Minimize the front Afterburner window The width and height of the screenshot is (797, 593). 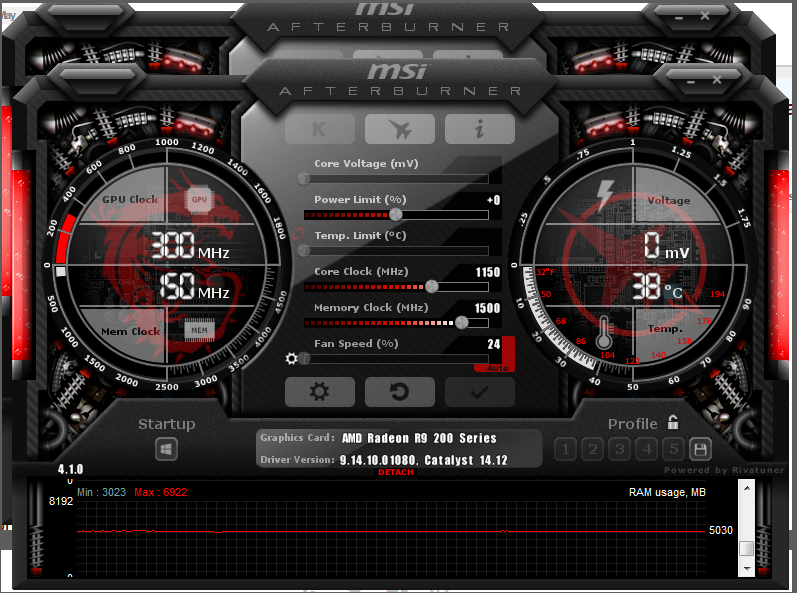[x=690, y=81]
